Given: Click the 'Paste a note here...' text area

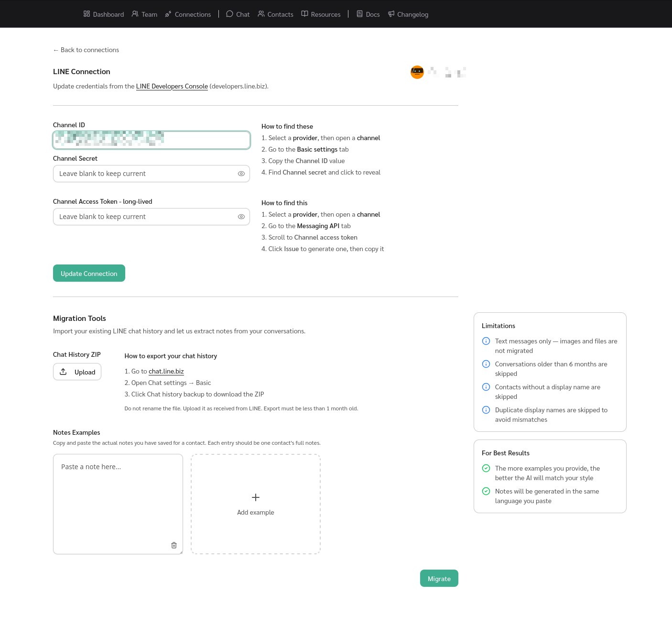Looking at the screenshot, I should click(x=118, y=504).
